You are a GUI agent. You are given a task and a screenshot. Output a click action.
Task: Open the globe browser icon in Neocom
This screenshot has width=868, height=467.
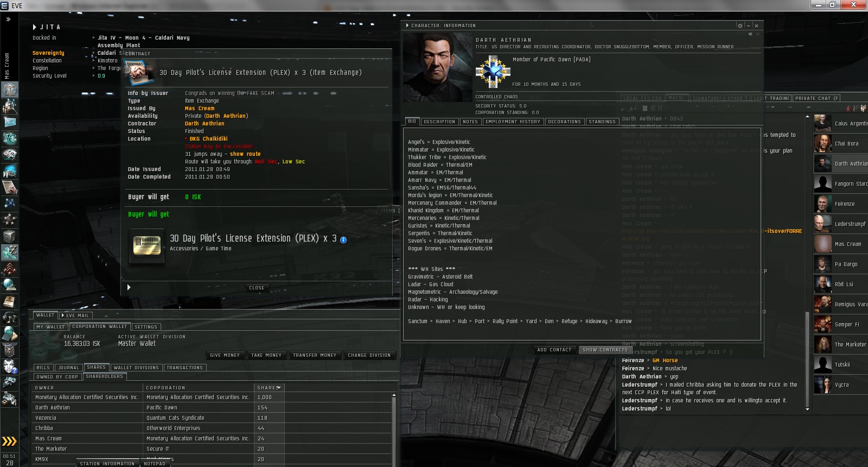[x=10, y=285]
